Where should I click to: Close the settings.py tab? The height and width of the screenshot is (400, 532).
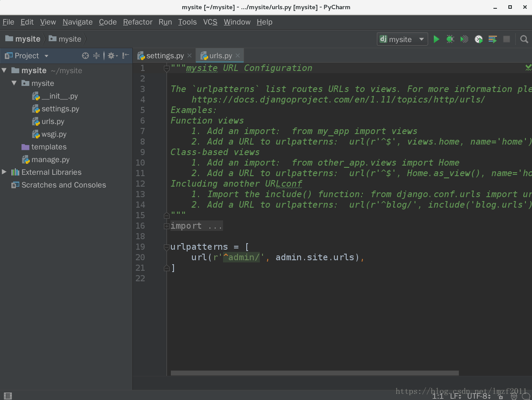(x=189, y=56)
